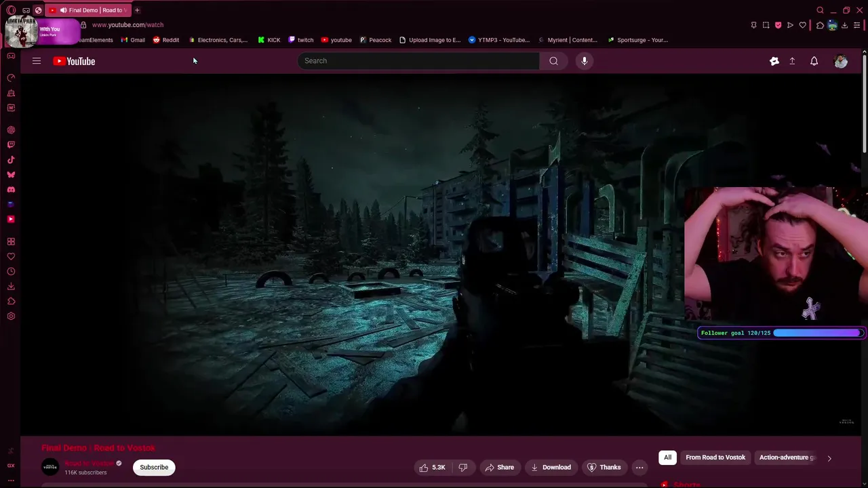868x488 pixels.
Task: Click the YouTube search input field
Action: (x=418, y=61)
